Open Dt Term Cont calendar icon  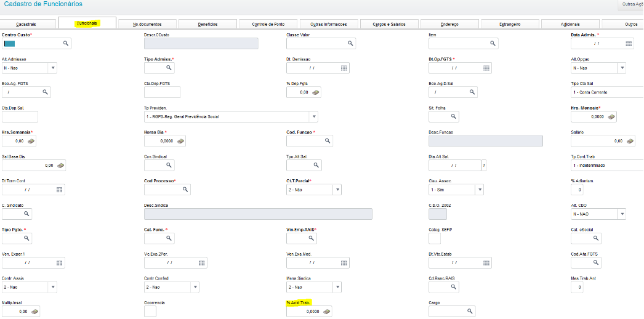point(59,190)
